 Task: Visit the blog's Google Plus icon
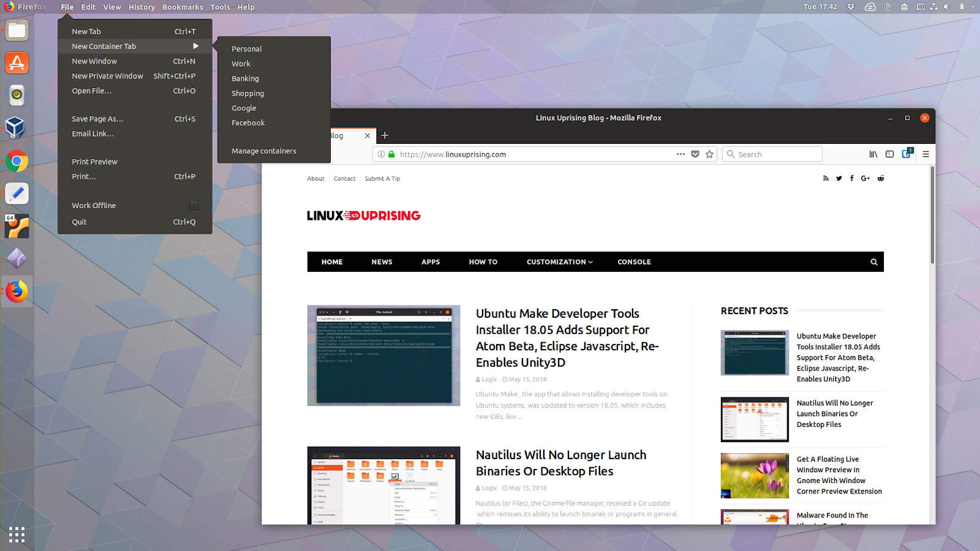(865, 178)
